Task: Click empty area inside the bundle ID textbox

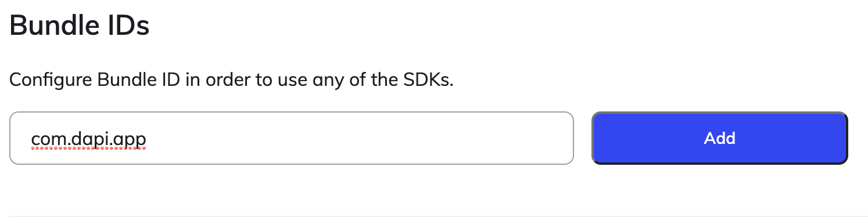Action: (360, 138)
